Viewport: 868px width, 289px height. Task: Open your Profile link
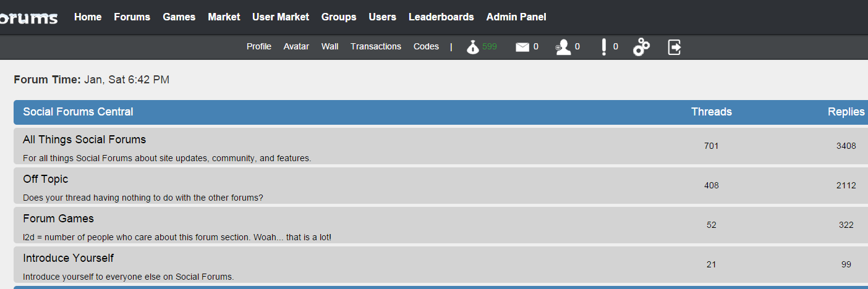[259, 46]
